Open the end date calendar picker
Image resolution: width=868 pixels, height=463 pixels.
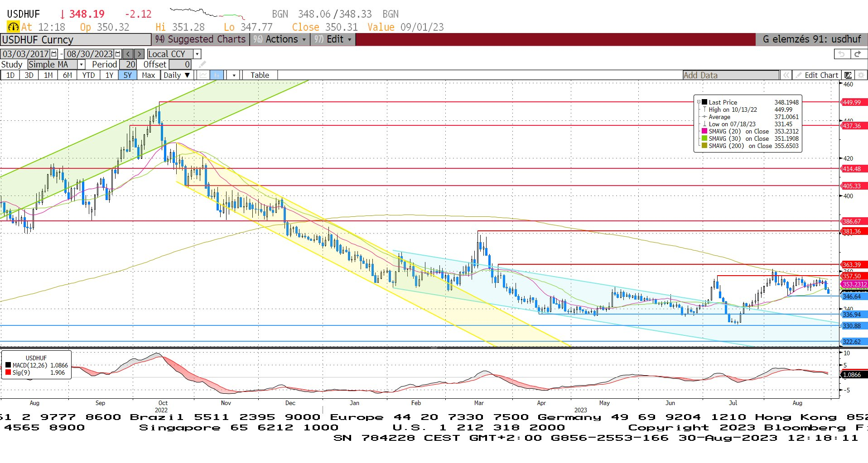click(x=118, y=54)
